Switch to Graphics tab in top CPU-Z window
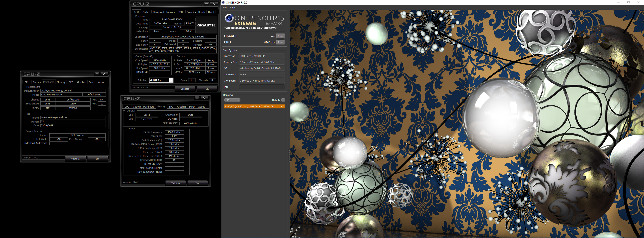 pos(191,12)
